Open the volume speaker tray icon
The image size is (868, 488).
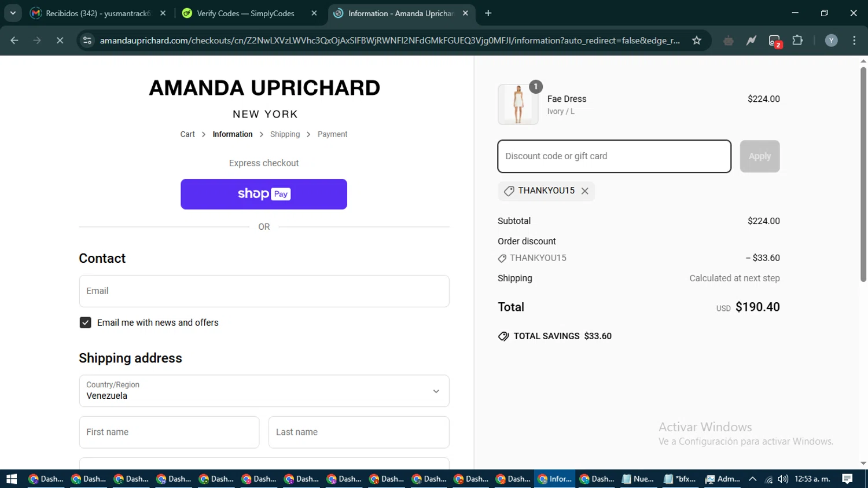783,479
